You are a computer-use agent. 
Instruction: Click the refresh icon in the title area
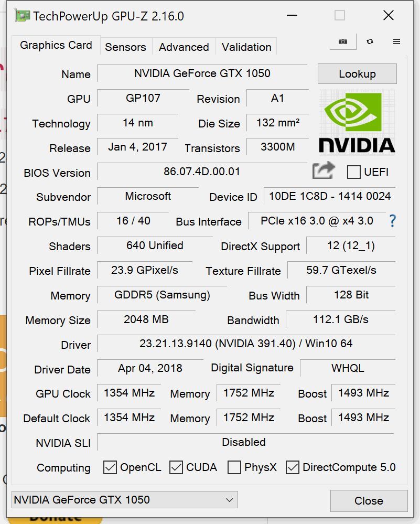coord(370,41)
